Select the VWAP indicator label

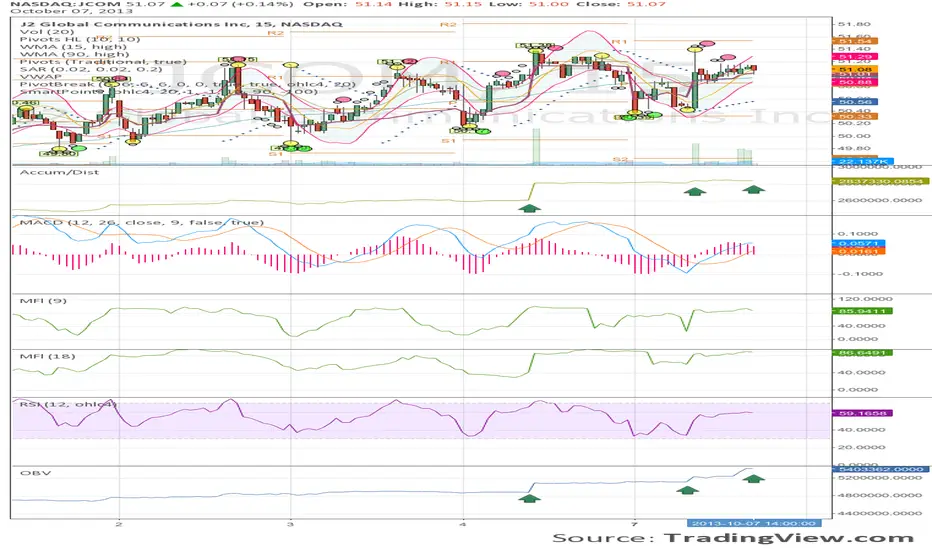40,77
